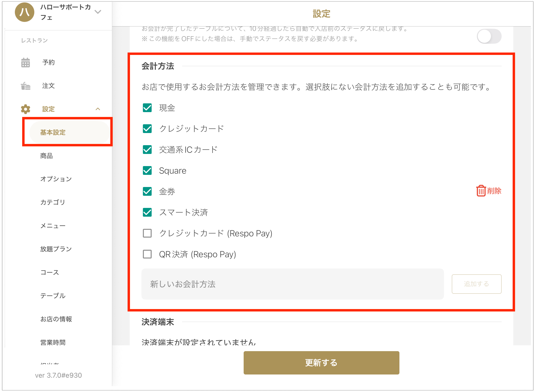Open the 商品 settings page
This screenshot has width=535, height=392.
pos(46,156)
